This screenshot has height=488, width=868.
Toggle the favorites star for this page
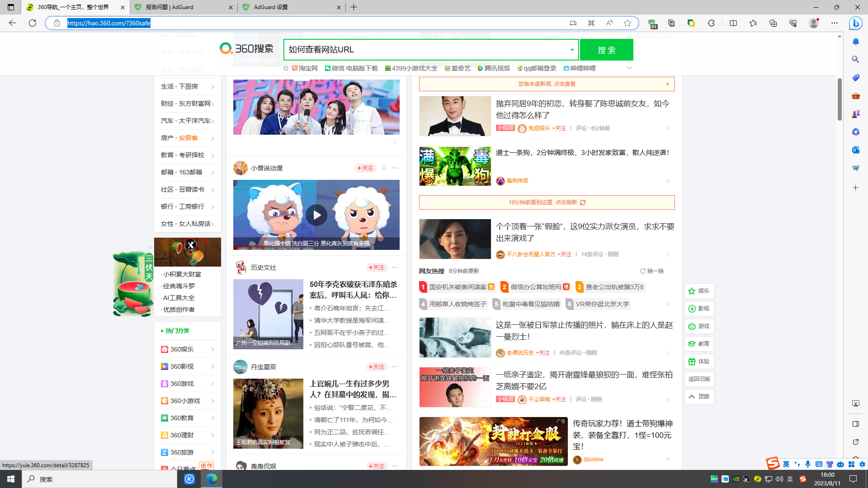627,23
